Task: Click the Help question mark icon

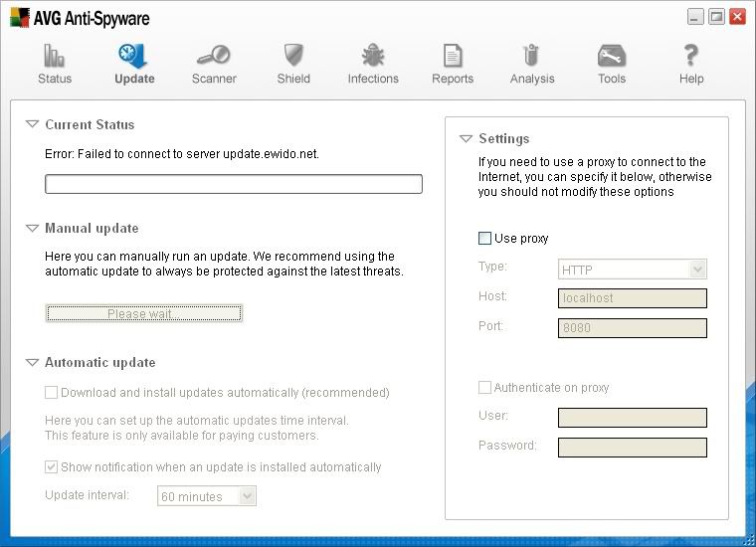Action: 691,55
